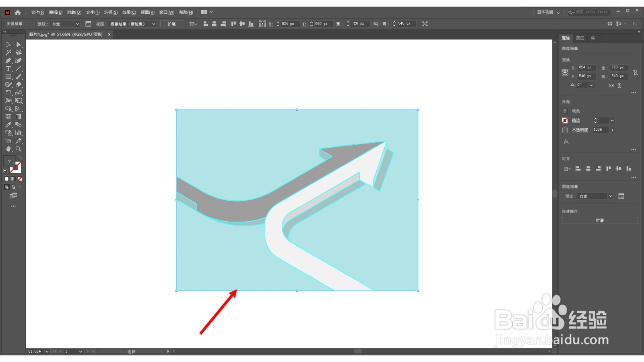Toggle constrain width and height in control bar
Viewport: 644px width, 362px height.
click(x=376, y=24)
